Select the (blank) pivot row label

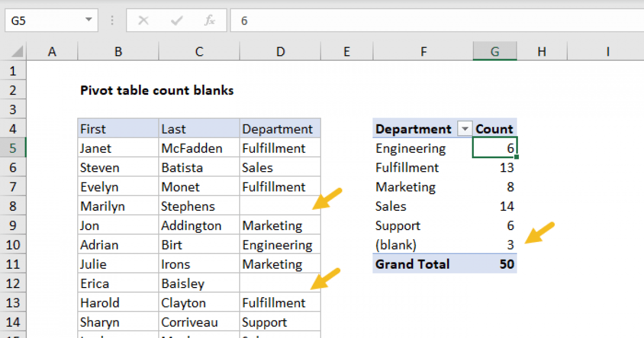(396, 245)
